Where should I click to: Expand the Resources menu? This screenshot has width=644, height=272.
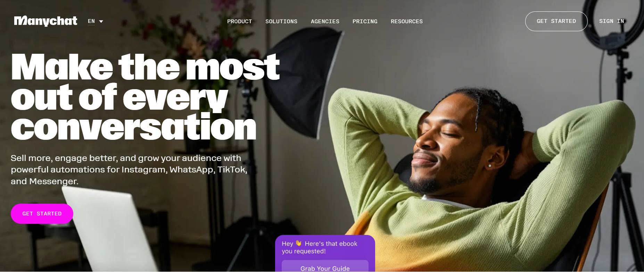[406, 22]
